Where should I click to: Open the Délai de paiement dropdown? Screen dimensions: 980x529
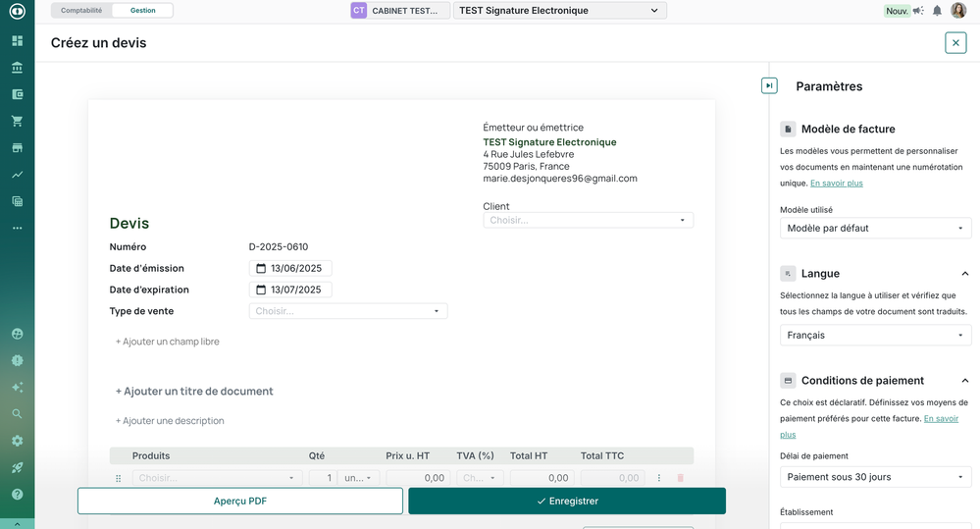(x=875, y=477)
